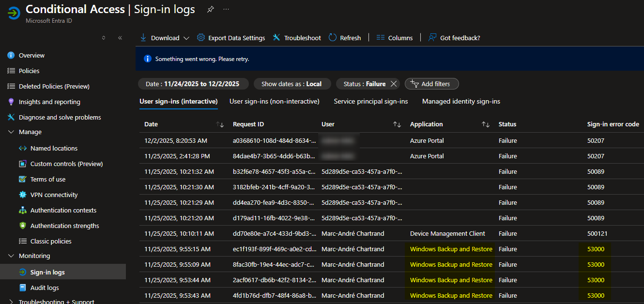Open the Date range filter pill
Screen dimensions: 644x304
[193, 84]
